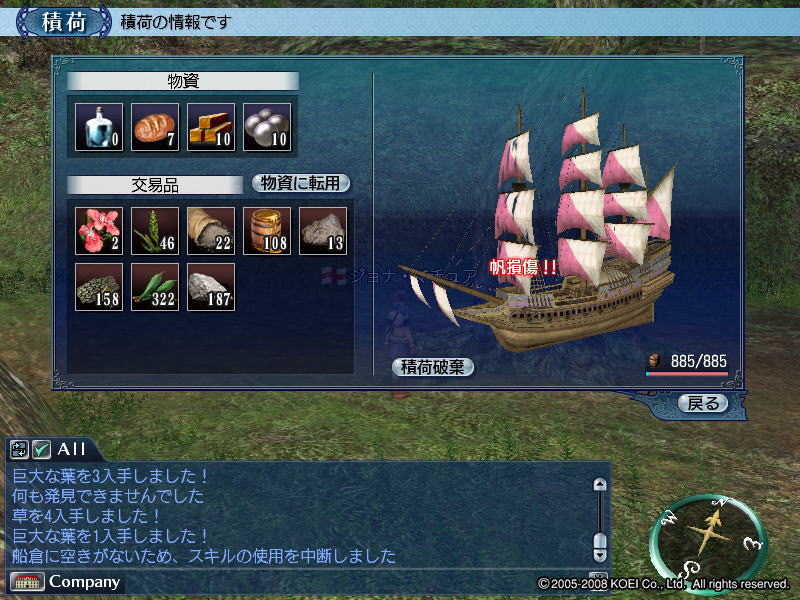The image size is (800, 600).
Task: Select the grass plant item showing 46
Action: tap(155, 231)
